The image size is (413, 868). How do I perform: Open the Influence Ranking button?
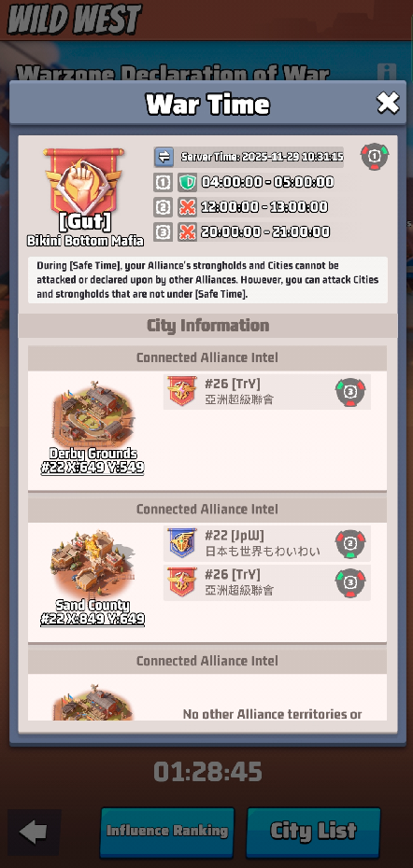point(167,831)
